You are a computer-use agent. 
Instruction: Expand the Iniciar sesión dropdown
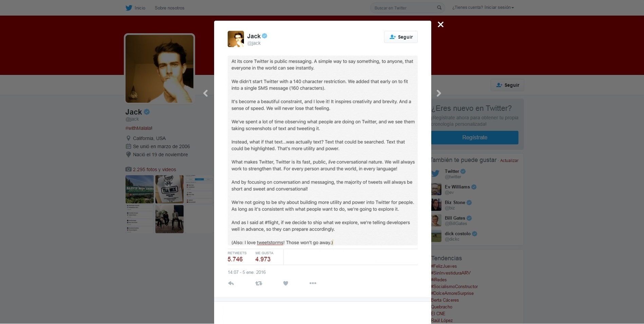483,7
